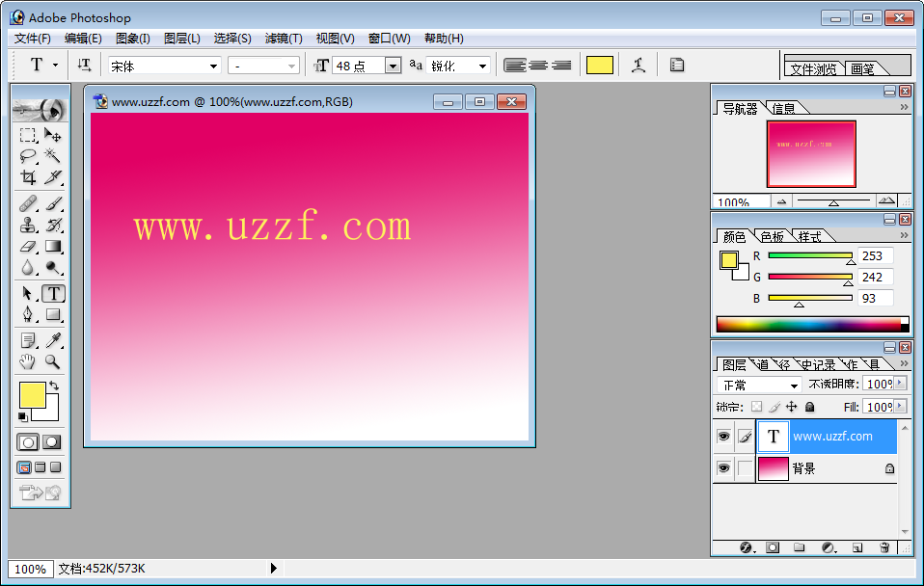Image resolution: width=924 pixels, height=586 pixels.
Task: Select the Magic Wand tool
Action: [53, 156]
